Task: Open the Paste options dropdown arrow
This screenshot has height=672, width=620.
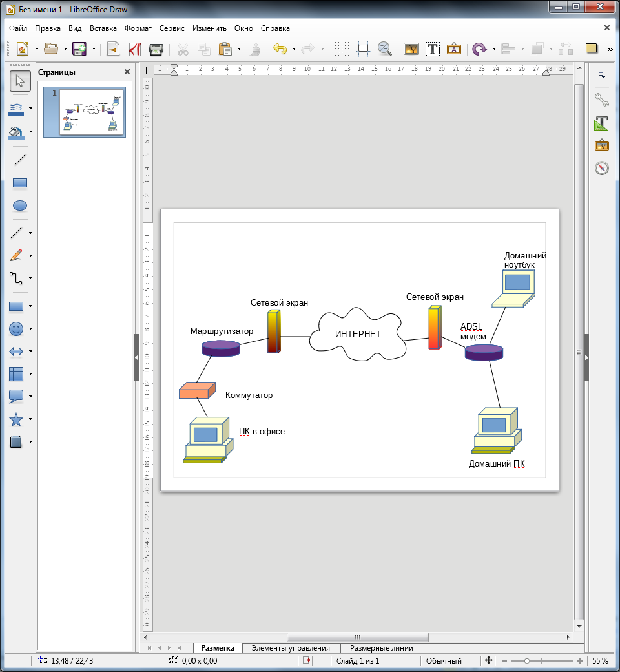Action: point(239,49)
